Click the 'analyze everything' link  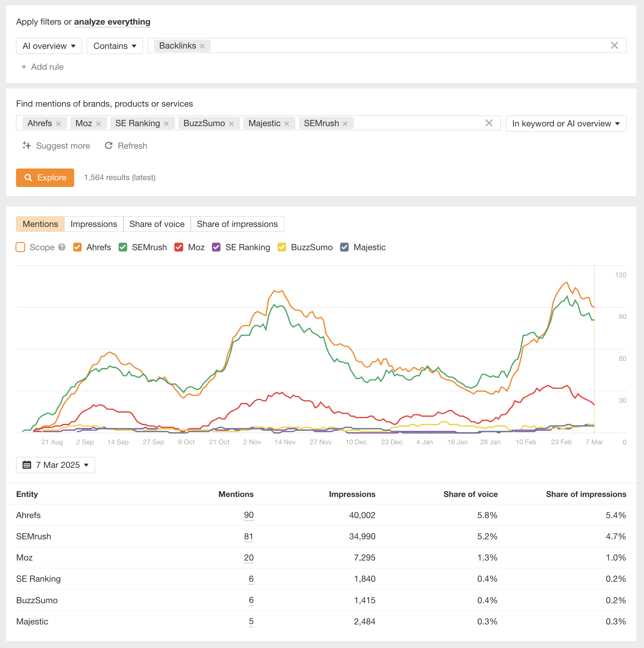(112, 22)
